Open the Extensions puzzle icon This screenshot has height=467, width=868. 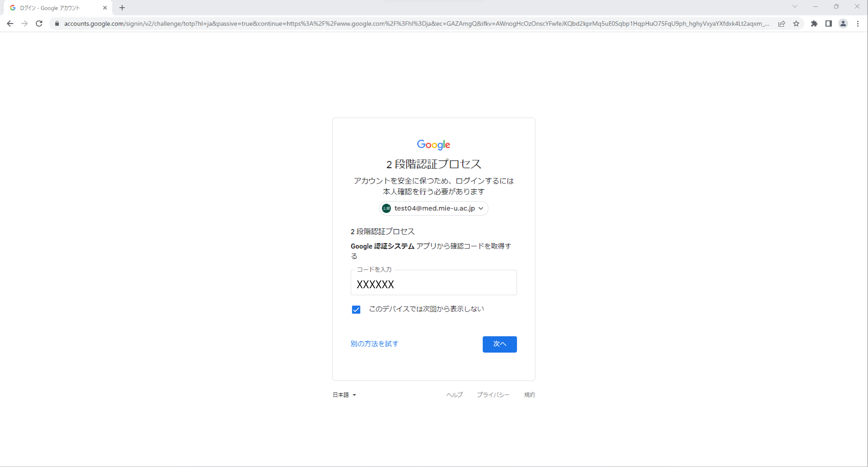[x=814, y=24]
